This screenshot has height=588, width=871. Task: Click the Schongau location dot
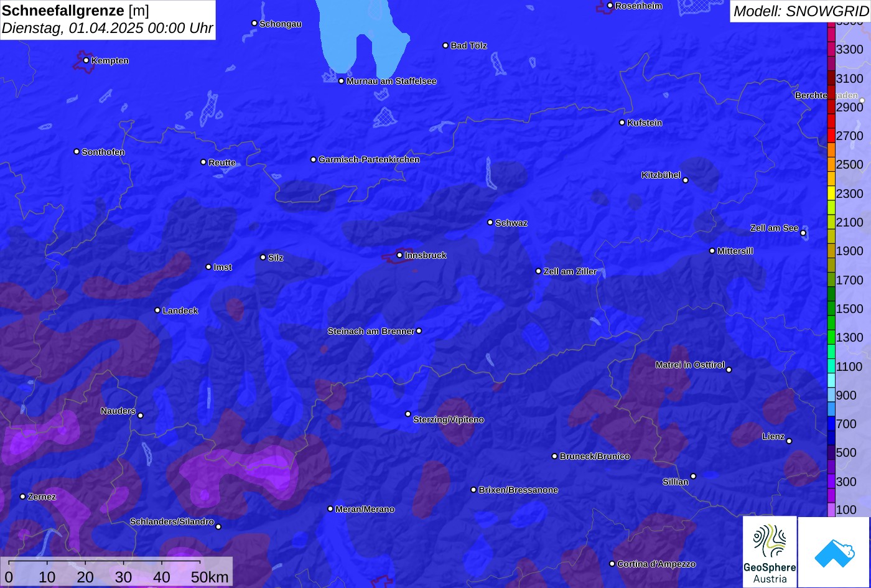point(254,23)
